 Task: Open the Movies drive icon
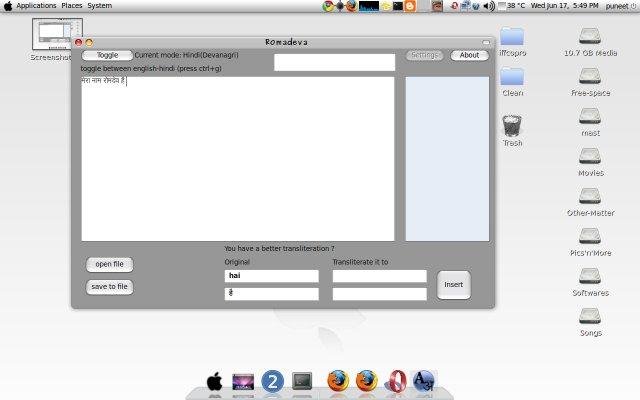pyautogui.click(x=590, y=161)
